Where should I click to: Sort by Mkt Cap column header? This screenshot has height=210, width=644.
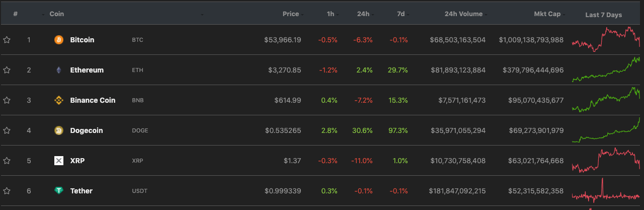point(547,14)
